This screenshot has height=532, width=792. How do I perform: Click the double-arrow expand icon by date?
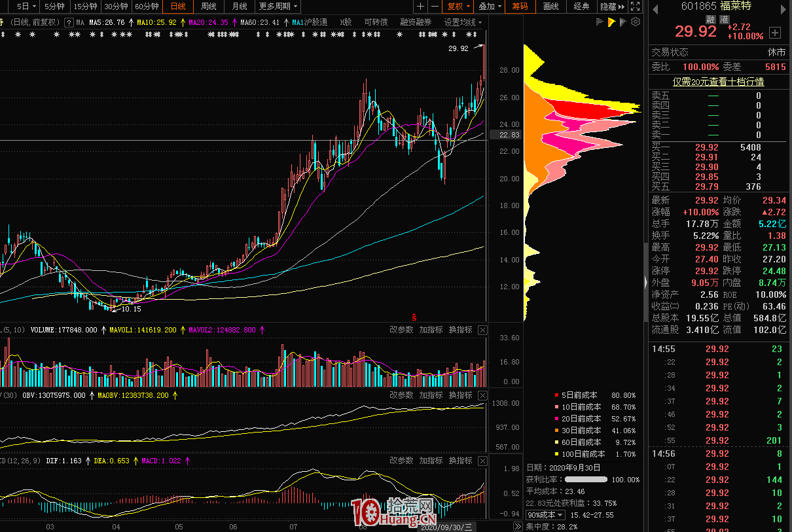coord(517,527)
